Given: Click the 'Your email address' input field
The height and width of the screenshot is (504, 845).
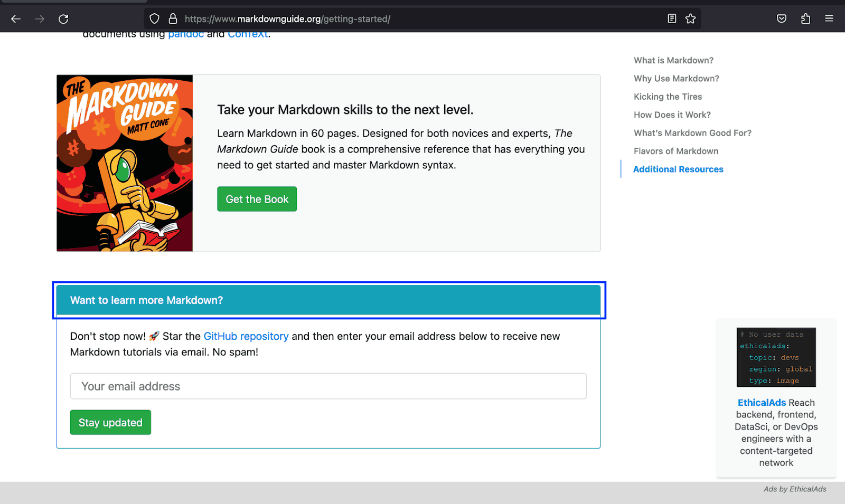Looking at the screenshot, I should click(328, 386).
